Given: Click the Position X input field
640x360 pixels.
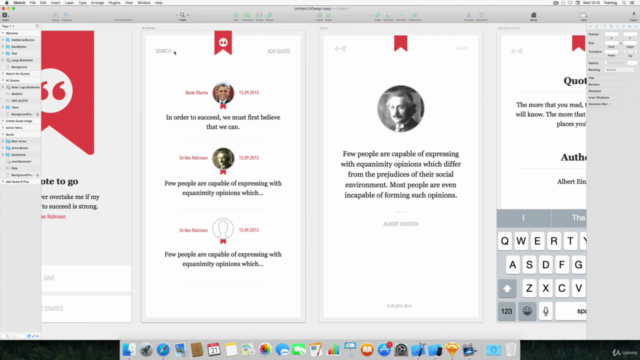Looking at the screenshot, I should (x=611, y=34).
